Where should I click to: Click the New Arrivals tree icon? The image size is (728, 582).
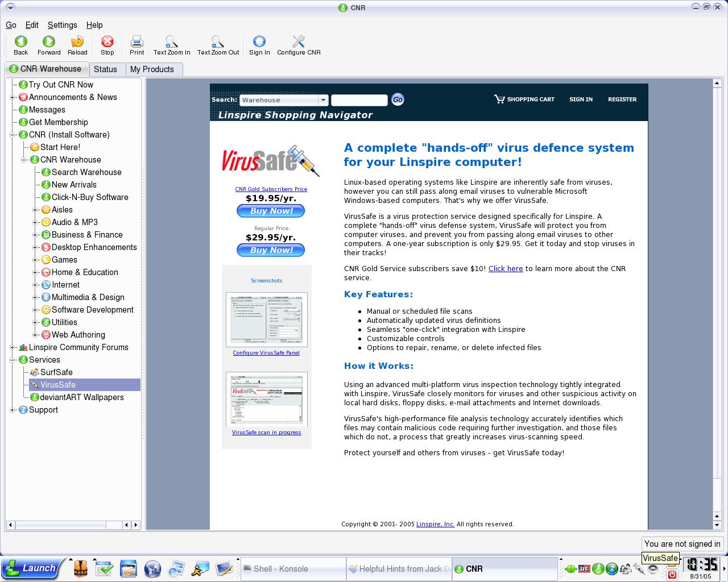pyautogui.click(x=46, y=185)
